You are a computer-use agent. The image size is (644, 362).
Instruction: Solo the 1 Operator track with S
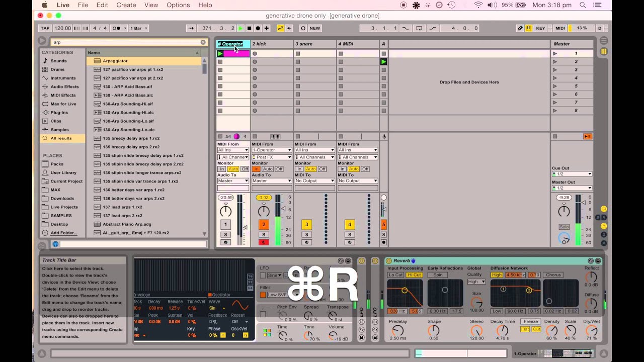tap(225, 235)
